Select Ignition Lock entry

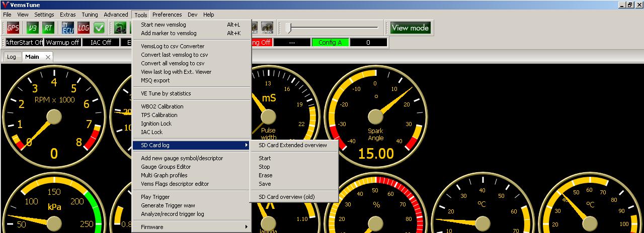pos(191,124)
